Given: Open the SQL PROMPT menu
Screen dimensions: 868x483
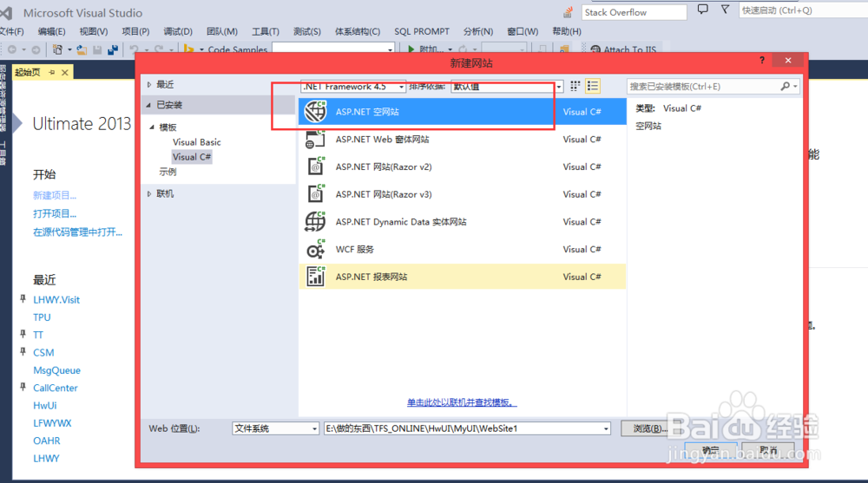Looking at the screenshot, I should pos(422,31).
